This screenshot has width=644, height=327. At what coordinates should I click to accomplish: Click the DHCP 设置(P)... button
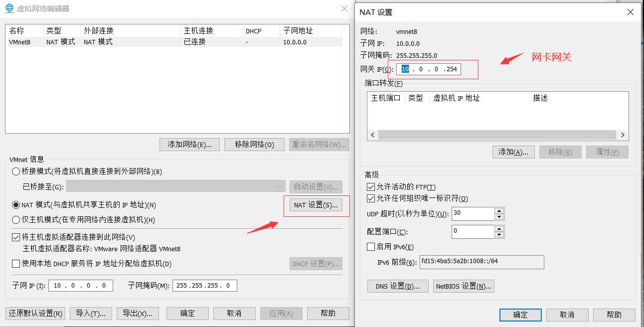(x=316, y=264)
